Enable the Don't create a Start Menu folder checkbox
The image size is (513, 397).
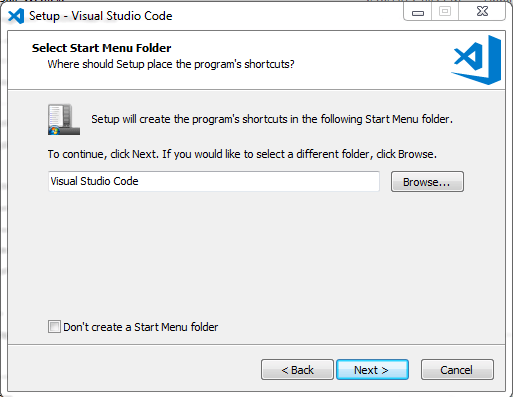(54, 327)
